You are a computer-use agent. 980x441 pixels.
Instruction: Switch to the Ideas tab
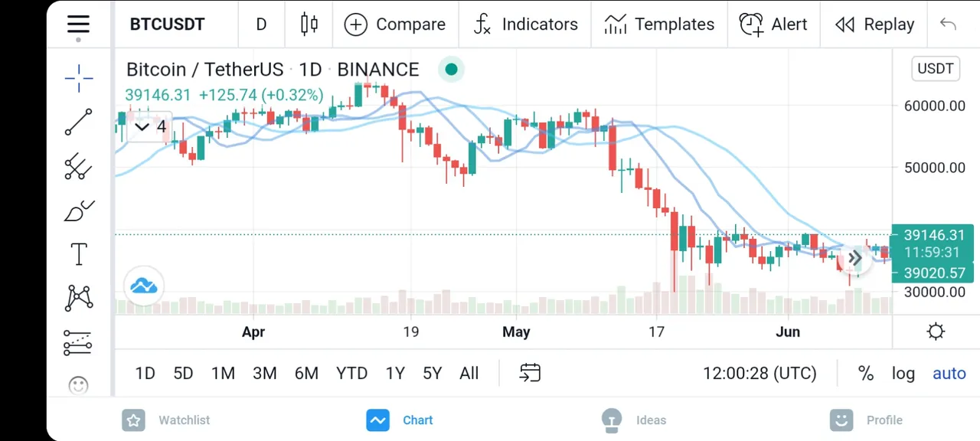click(633, 420)
